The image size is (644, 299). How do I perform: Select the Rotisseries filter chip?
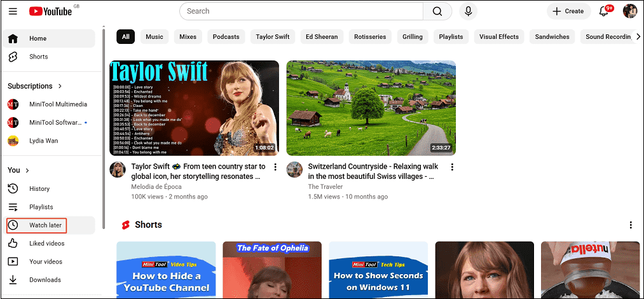pyautogui.click(x=370, y=36)
